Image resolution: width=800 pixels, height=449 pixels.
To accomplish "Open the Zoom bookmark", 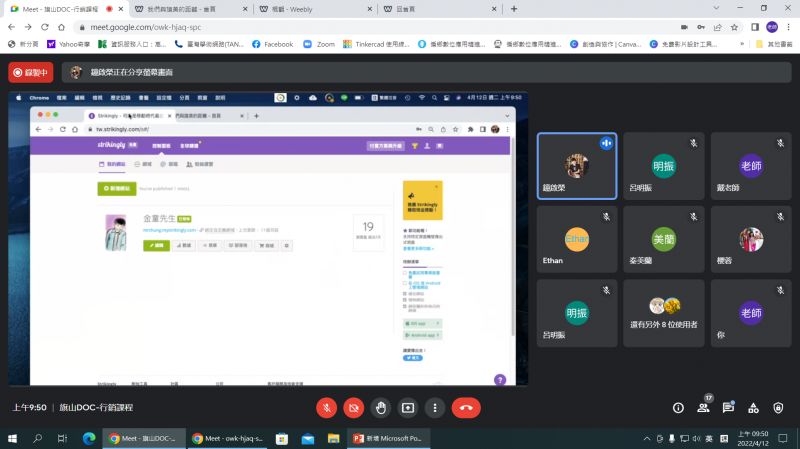I will pos(319,44).
